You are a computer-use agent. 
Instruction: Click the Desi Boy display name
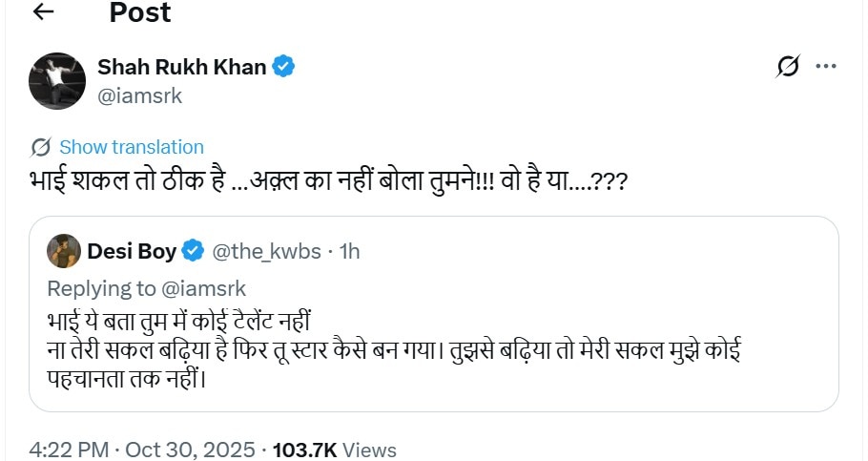point(132,251)
